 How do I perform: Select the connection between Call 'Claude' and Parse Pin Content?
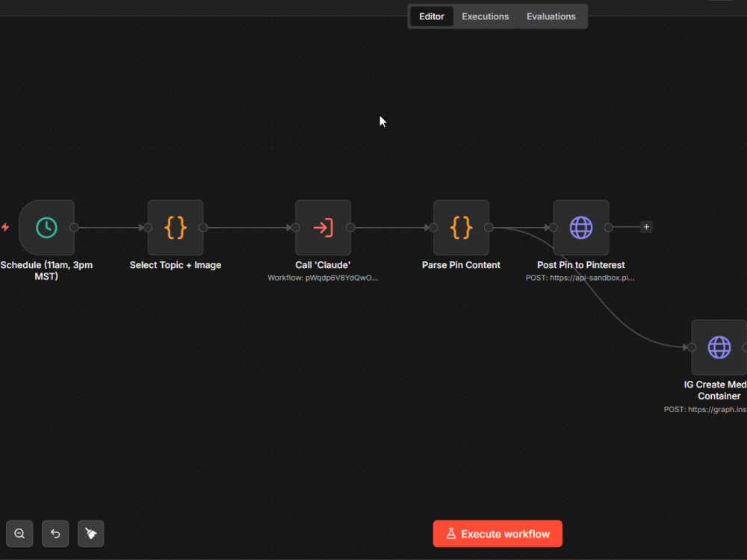391,228
